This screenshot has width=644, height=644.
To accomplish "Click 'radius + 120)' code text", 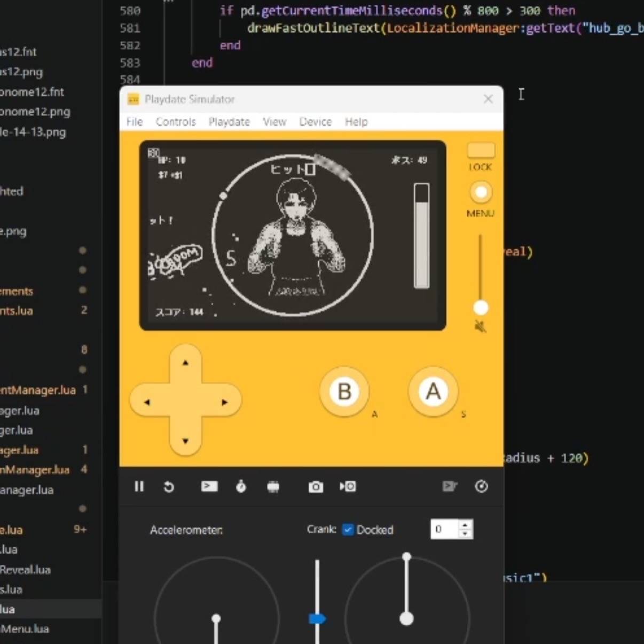I will tap(546, 458).
